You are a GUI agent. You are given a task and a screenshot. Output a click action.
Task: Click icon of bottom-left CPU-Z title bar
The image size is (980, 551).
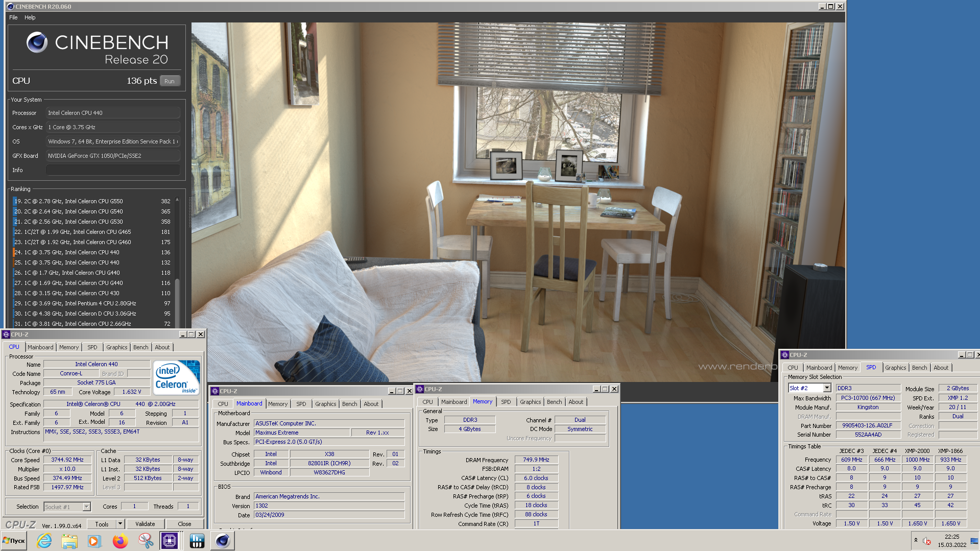(x=6, y=334)
